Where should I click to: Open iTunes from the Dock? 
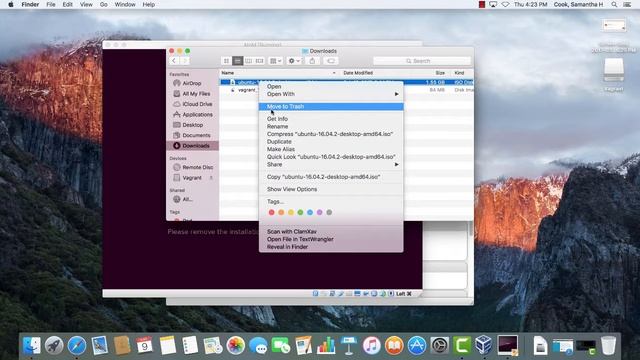371,346
